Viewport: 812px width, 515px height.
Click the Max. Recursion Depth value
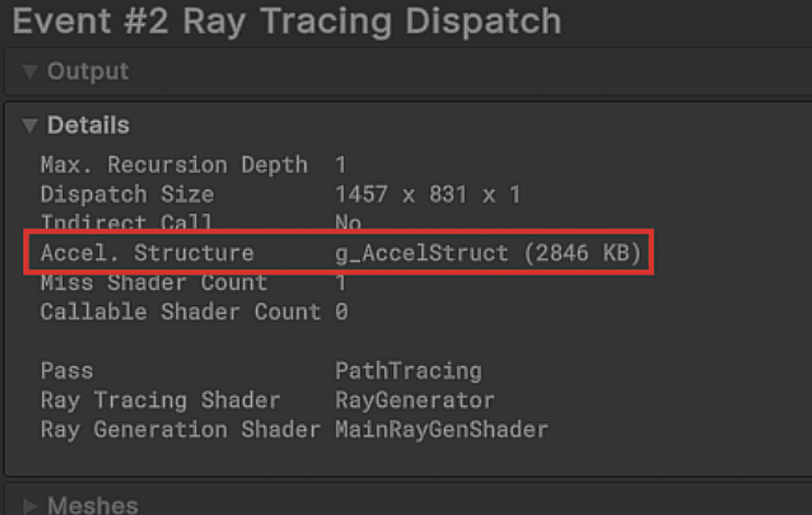(340, 164)
